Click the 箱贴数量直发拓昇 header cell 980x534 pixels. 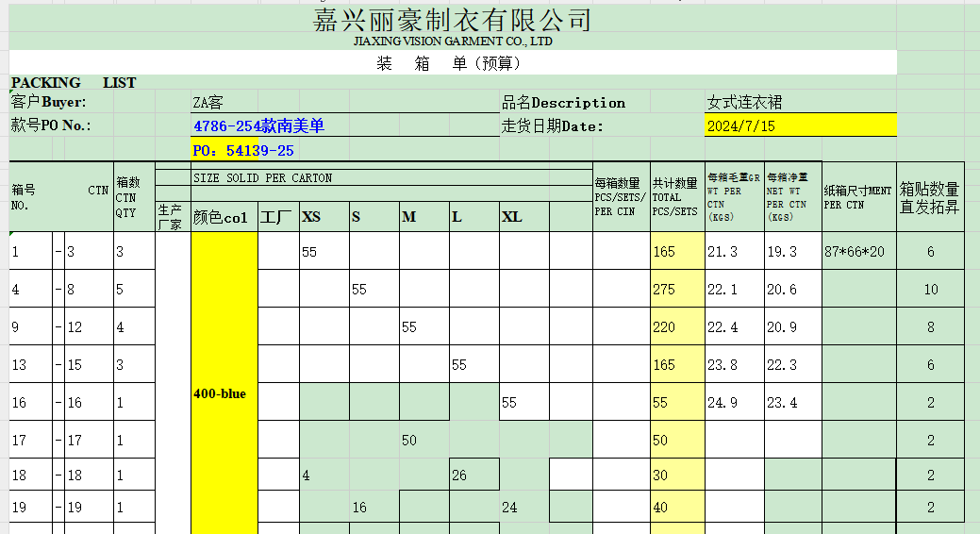point(930,197)
